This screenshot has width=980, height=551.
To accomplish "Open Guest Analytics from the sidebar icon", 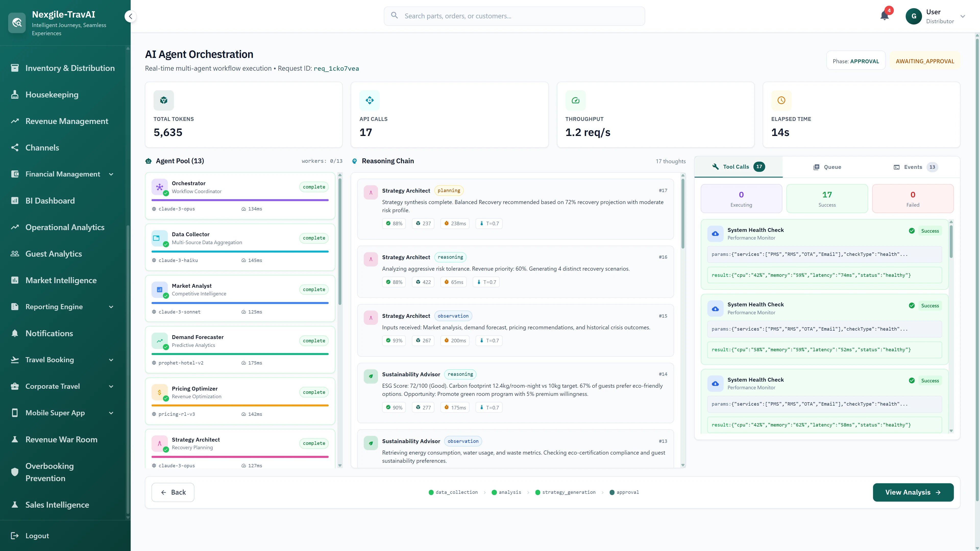I will coord(15,253).
